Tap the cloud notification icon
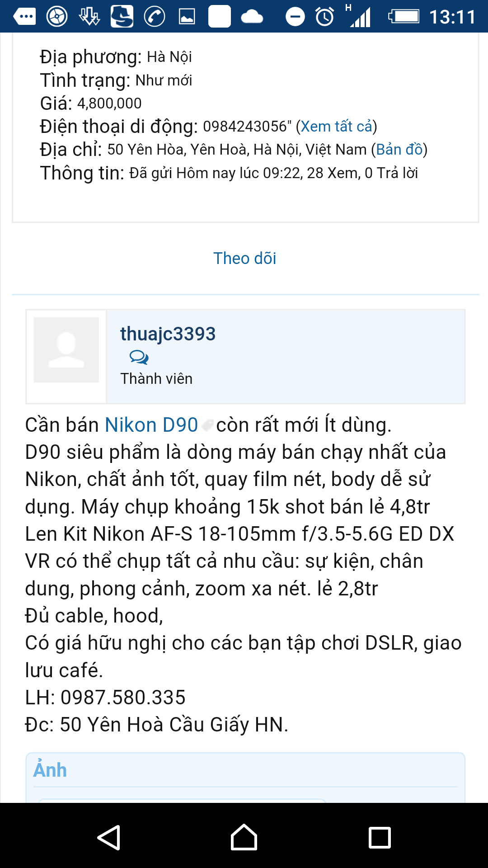The image size is (488, 868). [252, 17]
